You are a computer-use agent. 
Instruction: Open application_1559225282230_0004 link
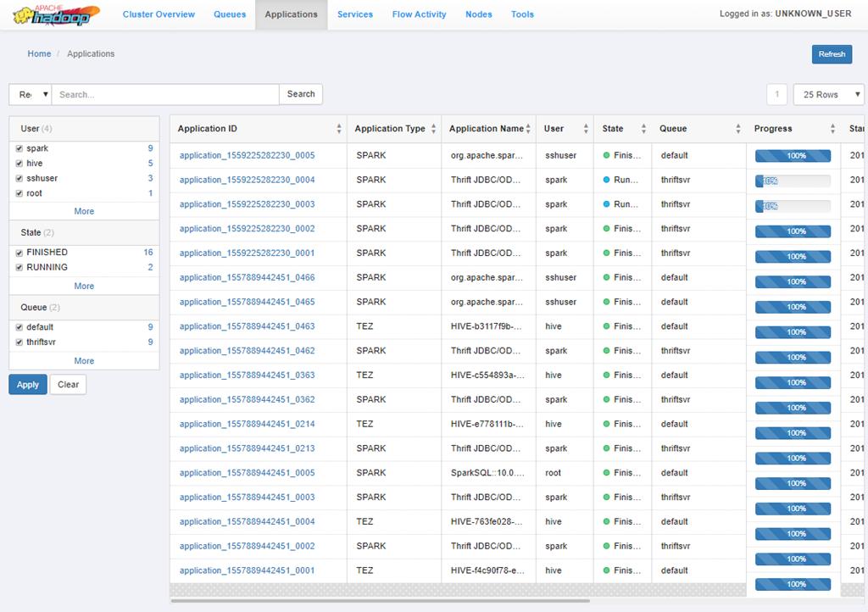[247, 180]
